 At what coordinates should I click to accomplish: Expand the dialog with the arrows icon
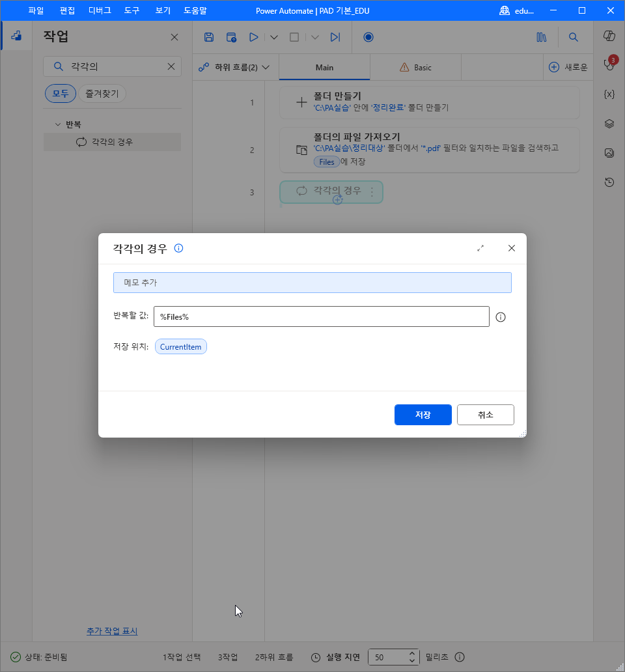pyautogui.click(x=480, y=248)
